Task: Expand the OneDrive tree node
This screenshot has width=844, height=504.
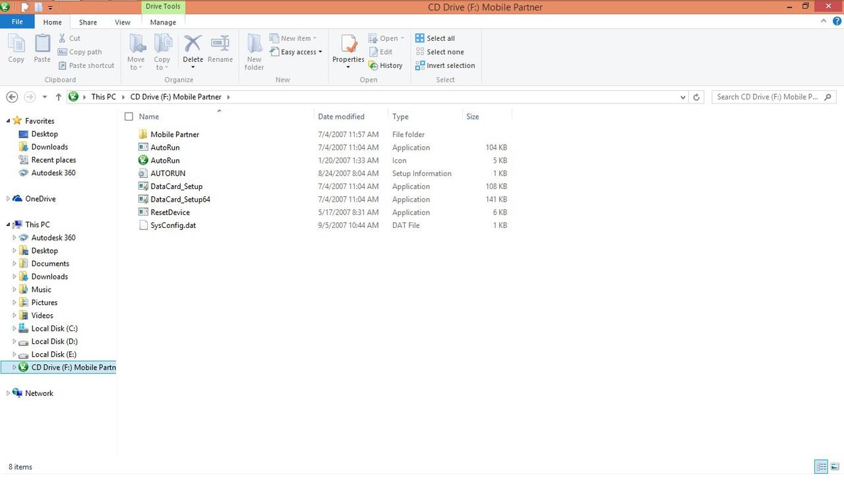Action: [x=8, y=199]
